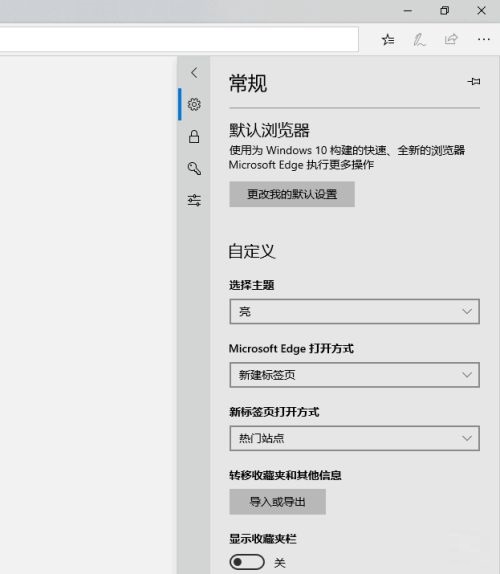Open the Advanced sliders settings tab
Screen dimensions: 500x574
pyautogui.click(x=194, y=200)
